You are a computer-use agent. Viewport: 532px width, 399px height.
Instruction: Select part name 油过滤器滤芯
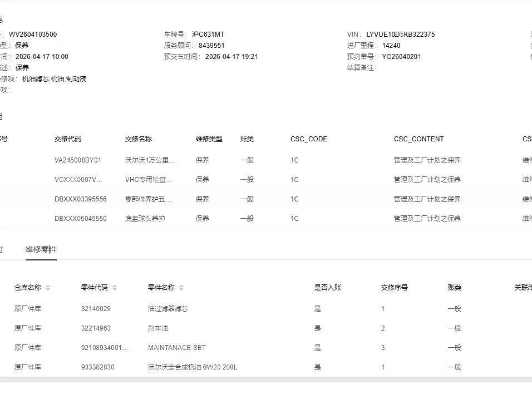pyautogui.click(x=168, y=309)
